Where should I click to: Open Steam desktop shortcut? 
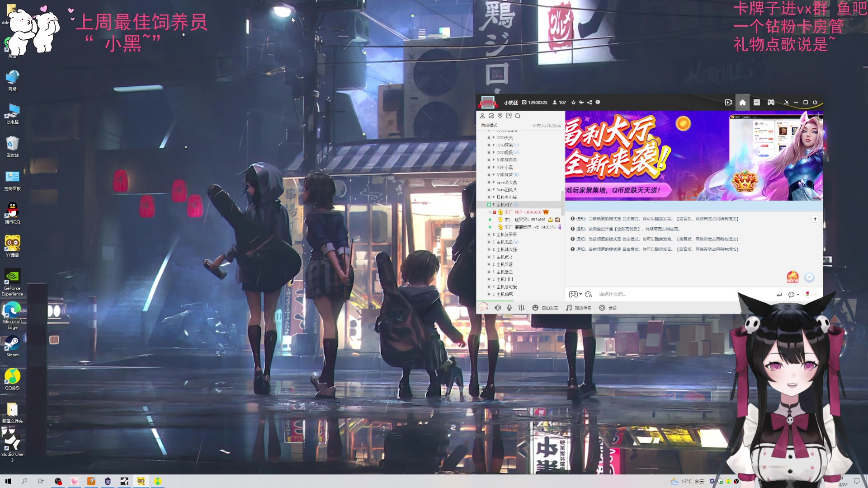[12, 346]
